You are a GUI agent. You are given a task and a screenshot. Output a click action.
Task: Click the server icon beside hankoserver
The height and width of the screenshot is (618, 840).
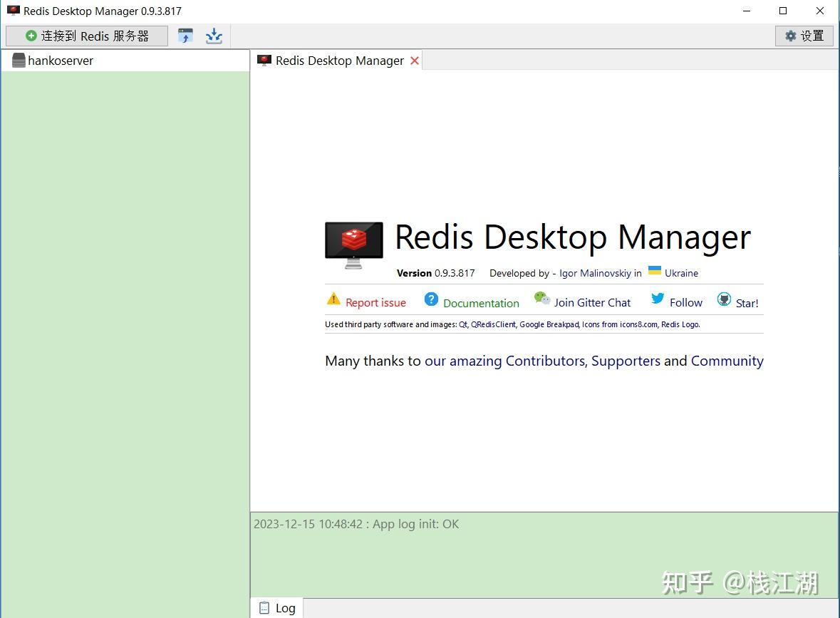(x=19, y=61)
